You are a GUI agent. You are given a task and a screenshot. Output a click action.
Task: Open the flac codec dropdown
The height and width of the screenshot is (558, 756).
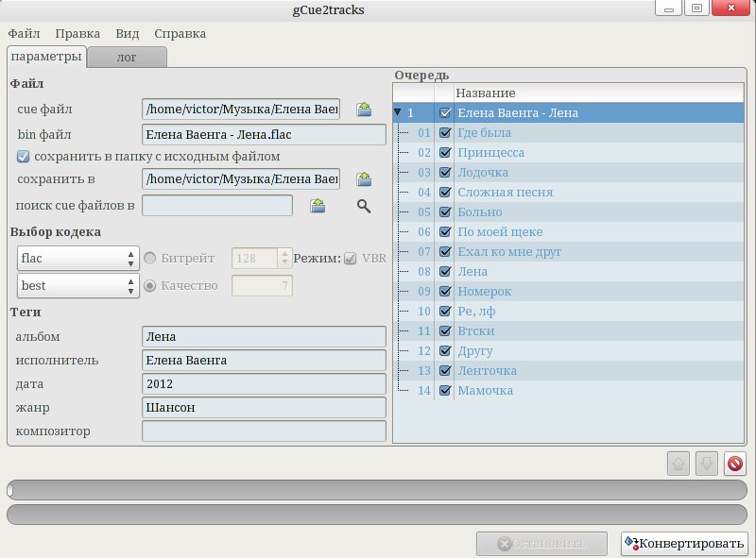pyautogui.click(x=77, y=259)
